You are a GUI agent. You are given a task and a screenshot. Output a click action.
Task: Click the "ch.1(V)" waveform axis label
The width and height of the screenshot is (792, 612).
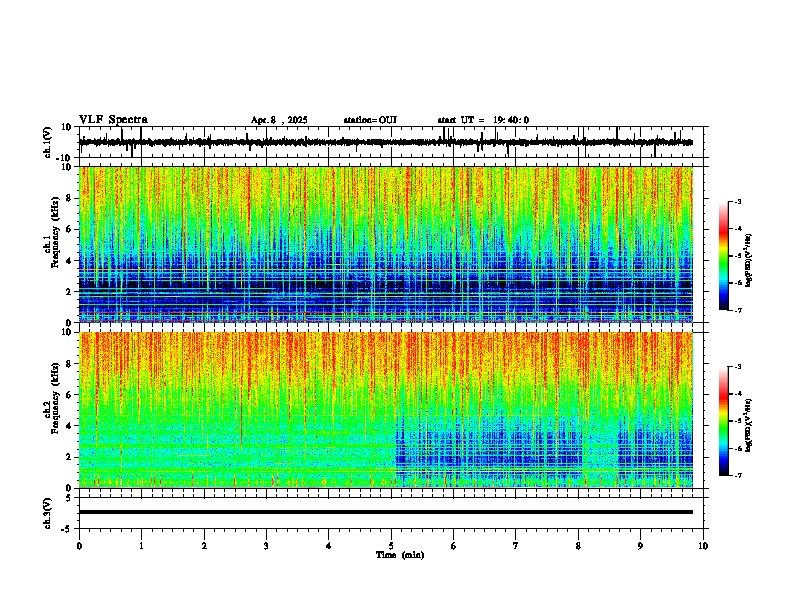(48, 142)
